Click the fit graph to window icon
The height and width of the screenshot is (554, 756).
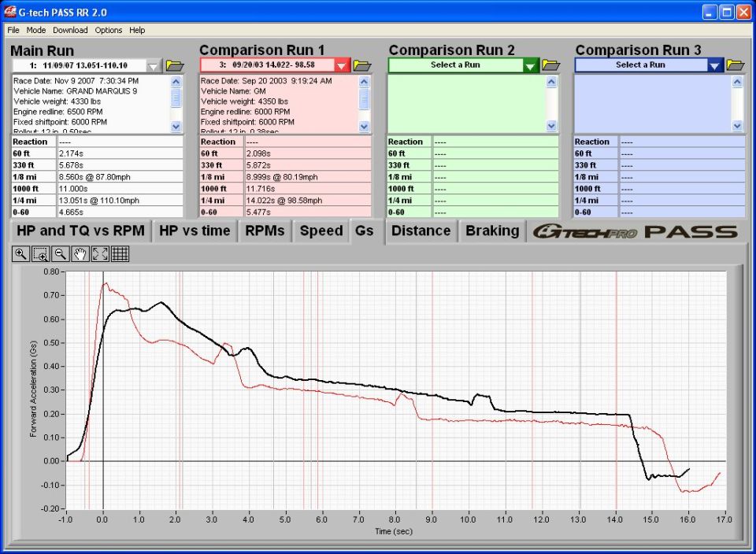[x=100, y=254]
